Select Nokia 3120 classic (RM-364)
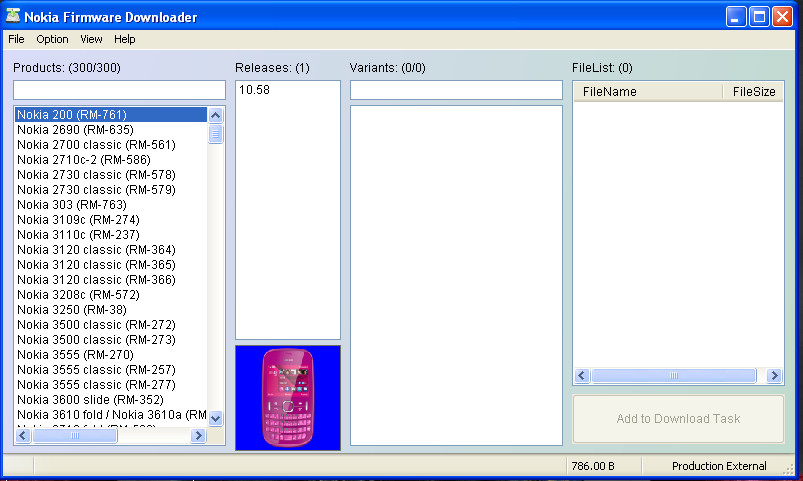The height and width of the screenshot is (481, 803). pyautogui.click(x=111, y=249)
